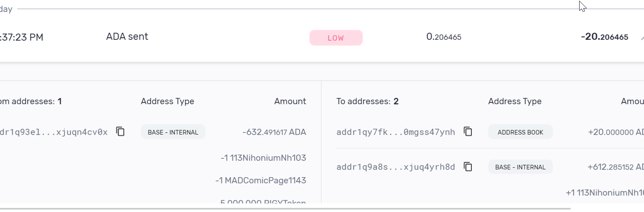Open address addr1qy7fk...0mgss47ynh
Screen dimensions: 644x212
395,132
